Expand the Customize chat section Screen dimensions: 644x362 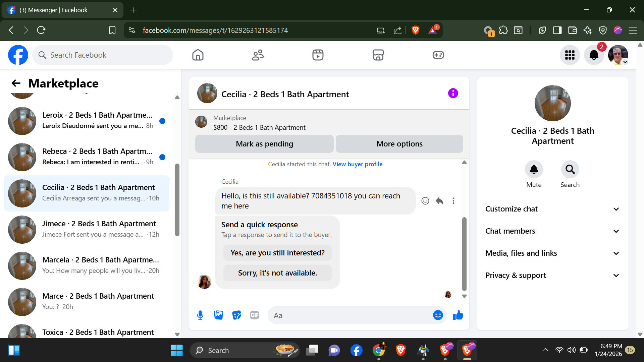(x=552, y=209)
